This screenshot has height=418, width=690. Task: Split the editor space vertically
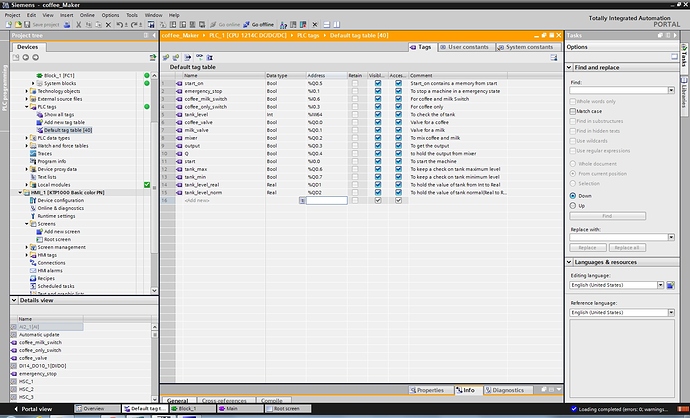point(336,25)
